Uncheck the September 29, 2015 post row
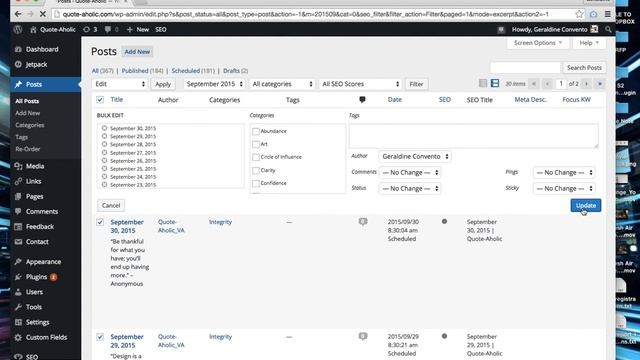The image size is (640, 360). [x=100, y=337]
